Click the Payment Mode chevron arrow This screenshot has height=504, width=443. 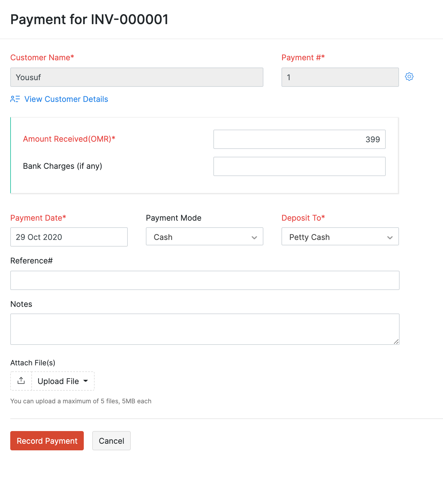click(x=254, y=238)
